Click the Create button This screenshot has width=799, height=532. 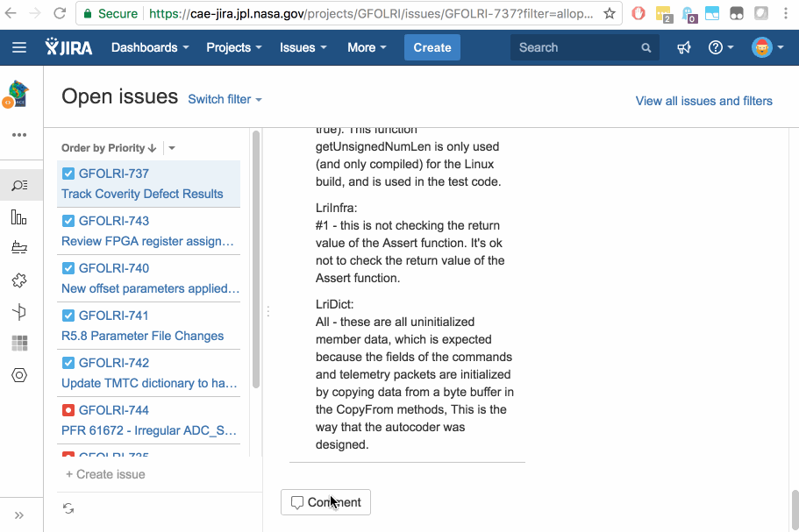pyautogui.click(x=432, y=47)
